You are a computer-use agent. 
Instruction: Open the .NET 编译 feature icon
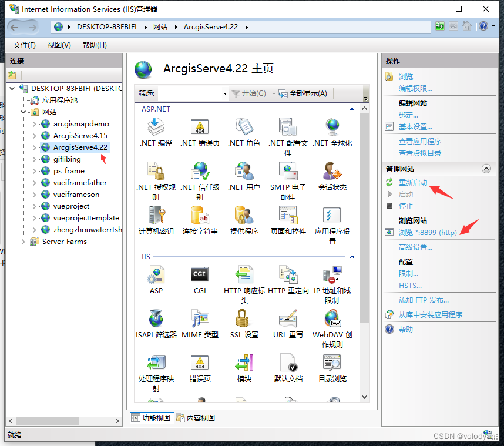[x=155, y=128]
